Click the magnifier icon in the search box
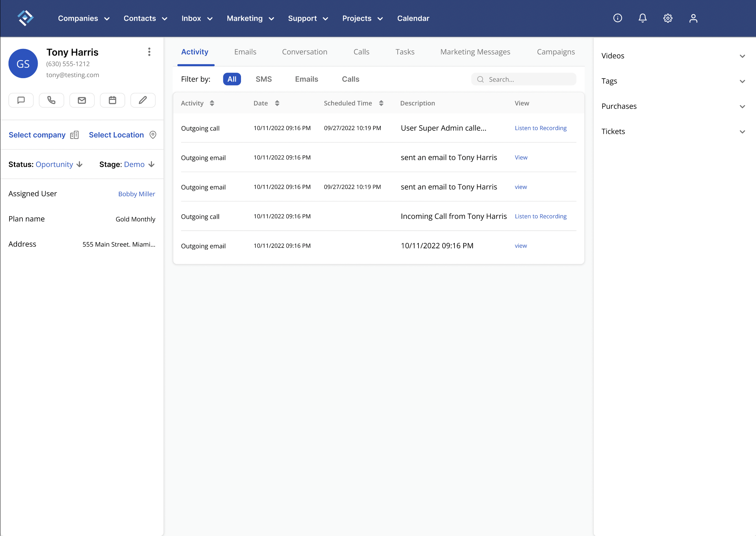 [x=480, y=79]
